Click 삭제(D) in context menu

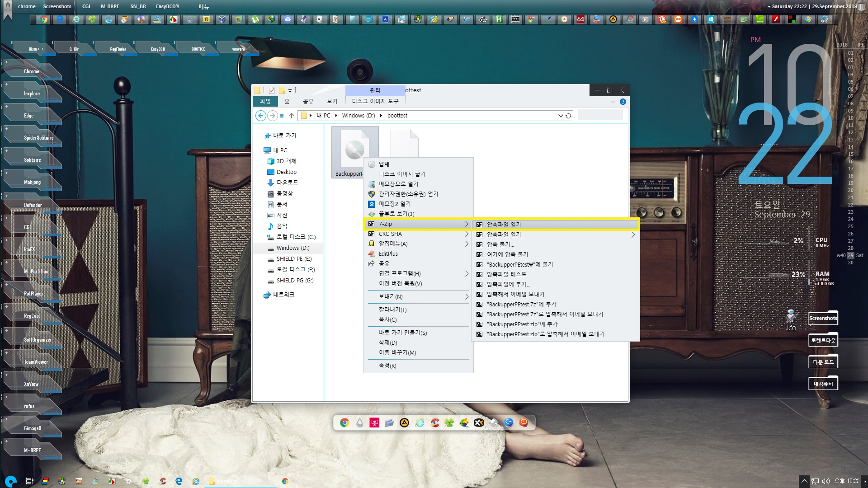coord(418,343)
